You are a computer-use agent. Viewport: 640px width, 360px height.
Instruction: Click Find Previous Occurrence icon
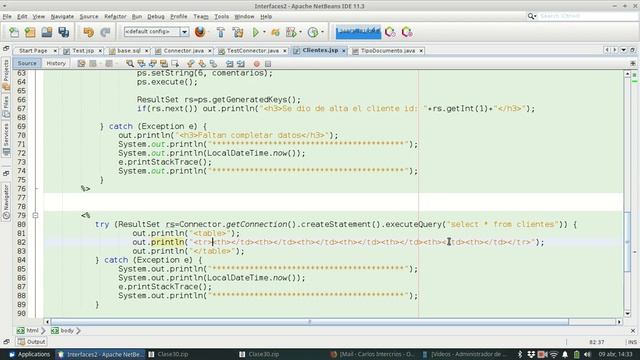[x=141, y=64]
